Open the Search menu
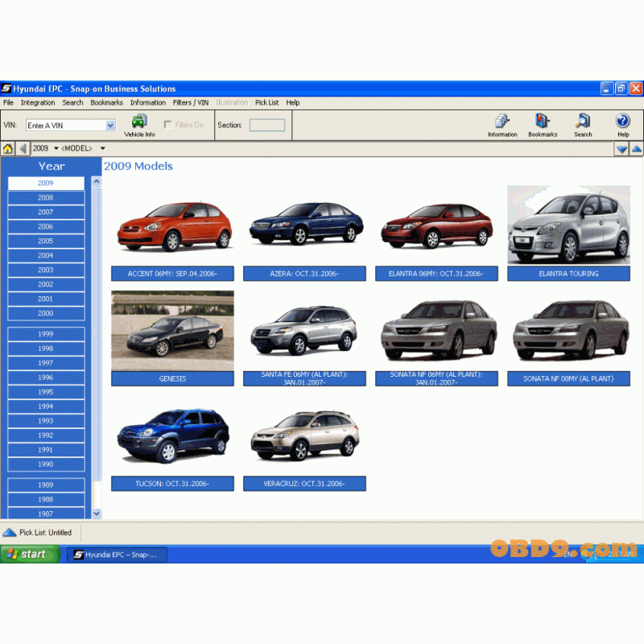644x644 pixels. coord(72,103)
